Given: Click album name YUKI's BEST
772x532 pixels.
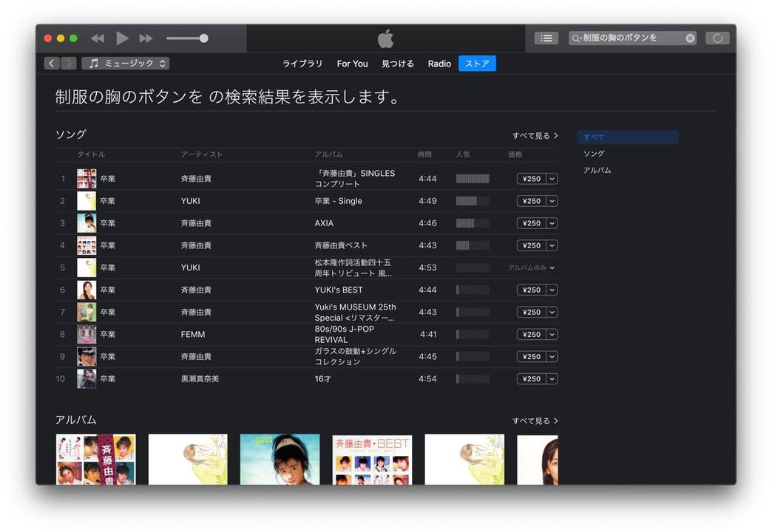Looking at the screenshot, I should pyautogui.click(x=338, y=290).
